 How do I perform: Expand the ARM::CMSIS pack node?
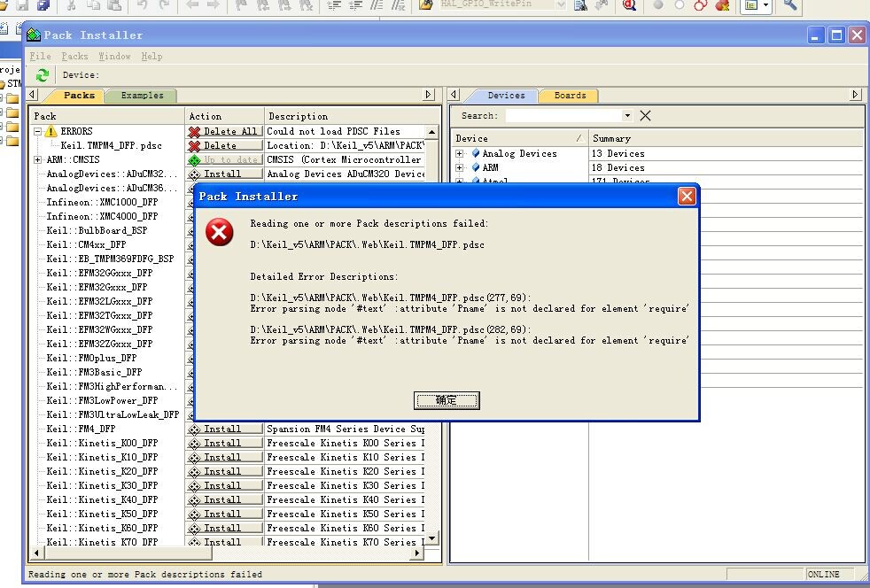(x=38, y=159)
